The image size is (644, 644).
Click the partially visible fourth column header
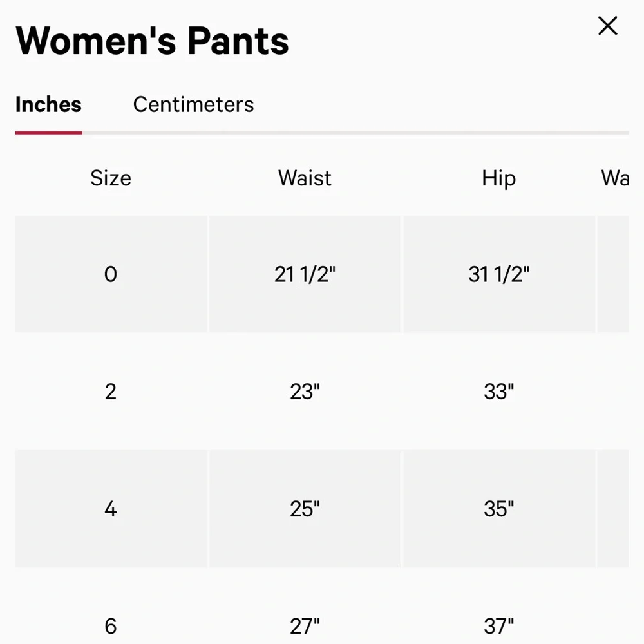pos(615,178)
